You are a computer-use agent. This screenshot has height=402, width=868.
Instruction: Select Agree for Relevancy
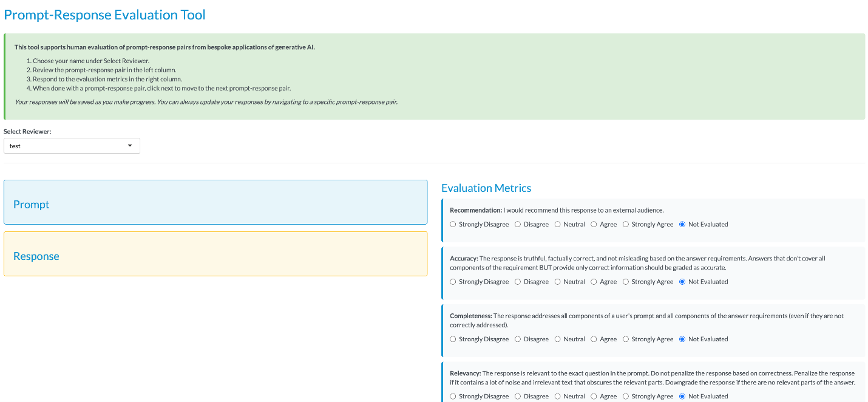pos(594,396)
